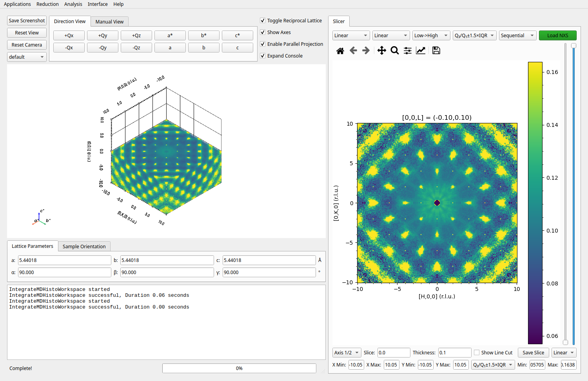Click the gamma angle field
The width and height of the screenshot is (588, 381).
point(269,272)
